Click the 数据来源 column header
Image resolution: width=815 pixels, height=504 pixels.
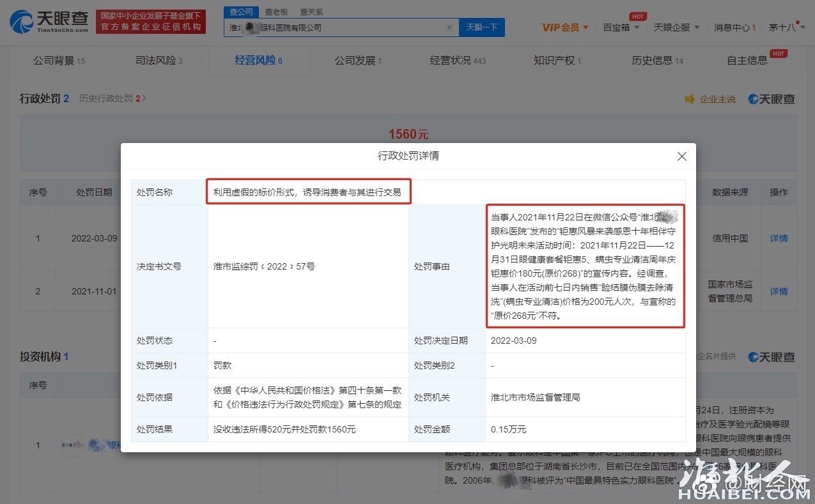coord(730,192)
